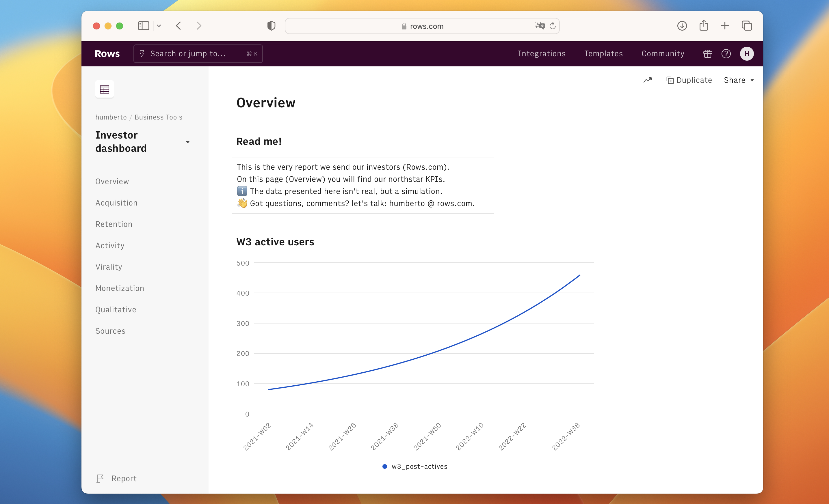
Task: Open the gift rewards icon
Action: click(707, 54)
